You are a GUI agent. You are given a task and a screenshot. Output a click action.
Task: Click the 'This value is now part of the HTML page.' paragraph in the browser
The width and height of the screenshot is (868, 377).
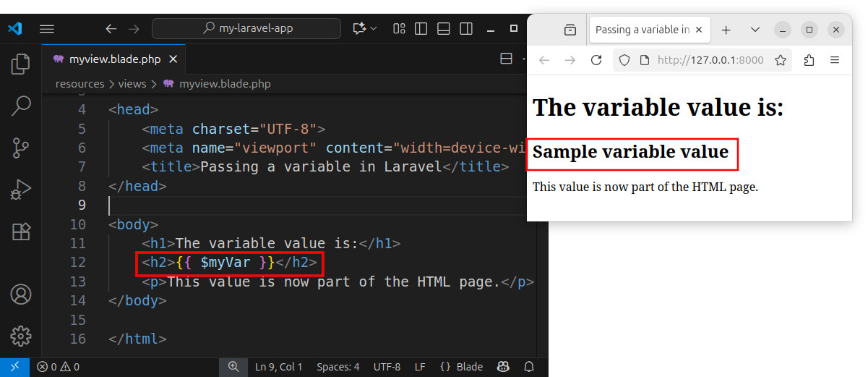pos(645,187)
